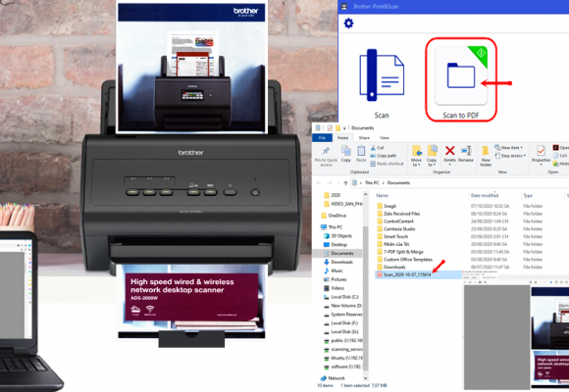Screen dimensions: 569x392
Task: Click Documents in the address breadcrumb
Action: (x=398, y=183)
